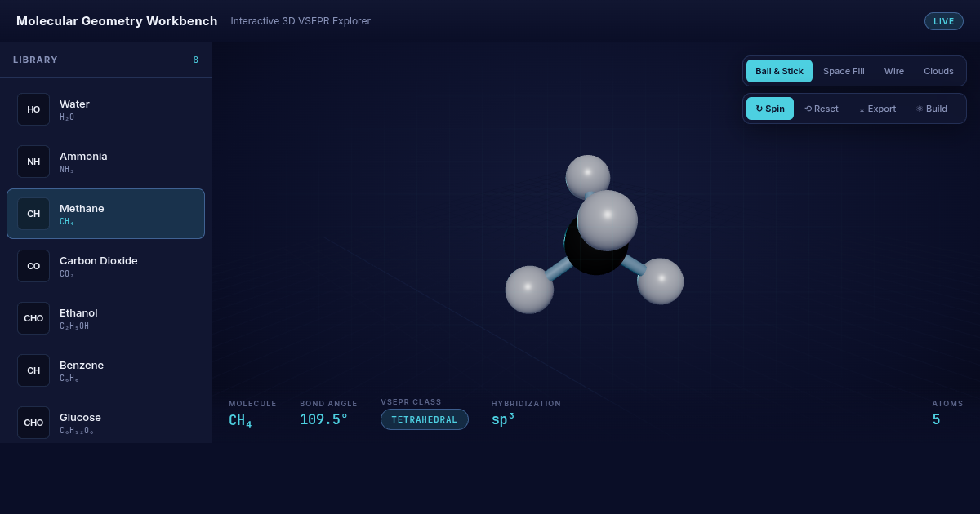Image resolution: width=980 pixels, height=514 pixels.
Task: Select Glucose in the library
Action: [105, 422]
